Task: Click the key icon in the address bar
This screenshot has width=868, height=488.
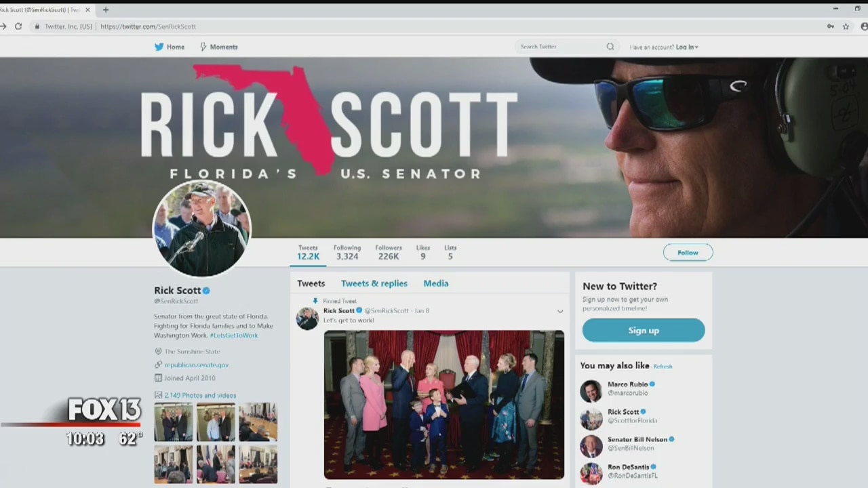Action: pos(830,26)
